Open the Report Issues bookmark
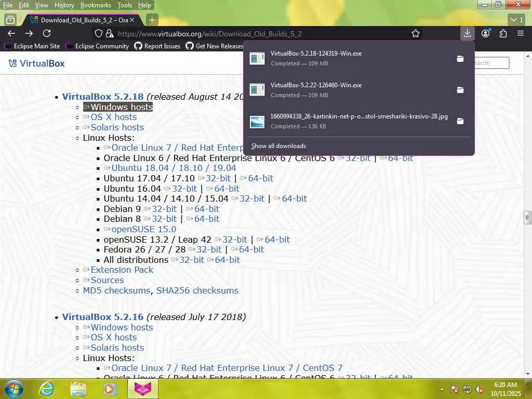Image resolution: width=532 pixels, height=399 pixels. coord(157,46)
